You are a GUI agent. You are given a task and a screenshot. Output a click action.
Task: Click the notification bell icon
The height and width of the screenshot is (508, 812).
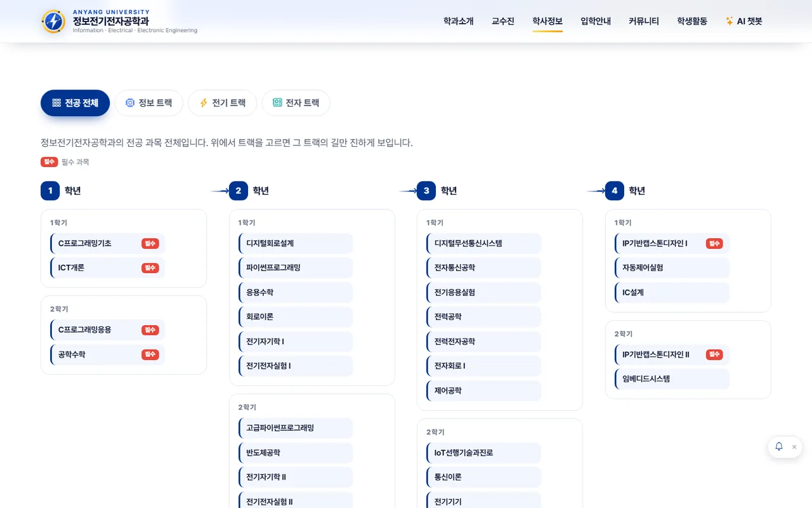click(x=779, y=446)
